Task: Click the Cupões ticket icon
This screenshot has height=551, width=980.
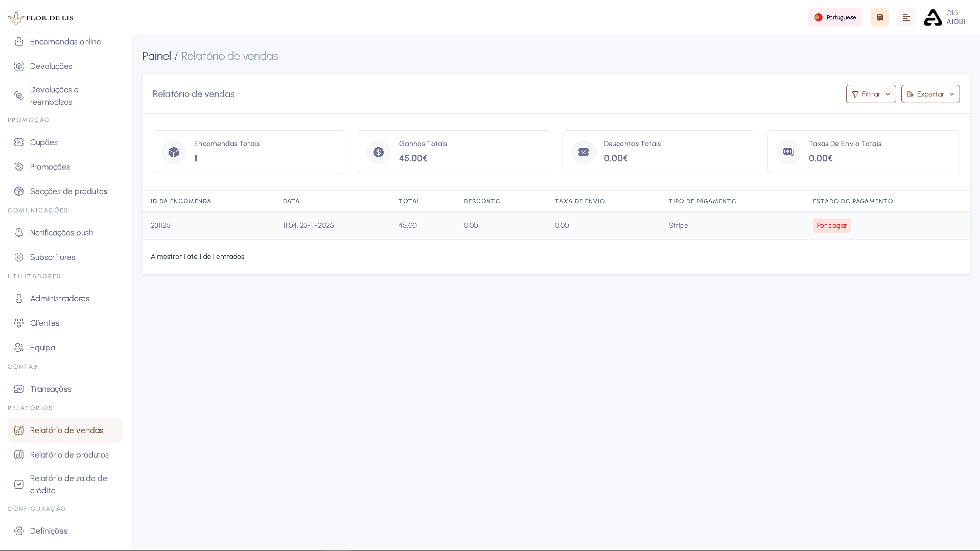Action: point(19,142)
